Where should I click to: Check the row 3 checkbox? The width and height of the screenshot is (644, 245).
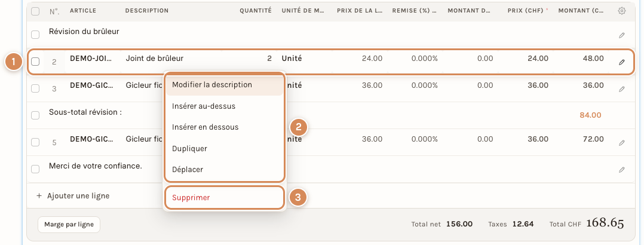(35, 88)
